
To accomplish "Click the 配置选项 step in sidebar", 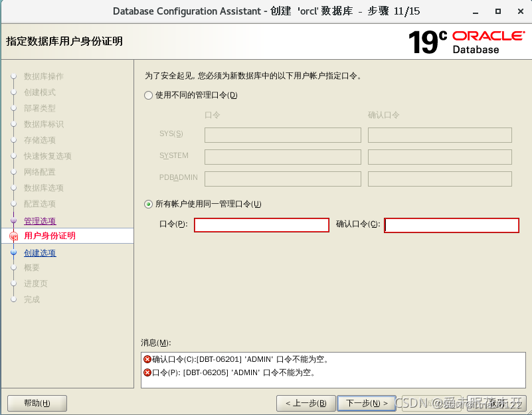I will coord(40,204).
